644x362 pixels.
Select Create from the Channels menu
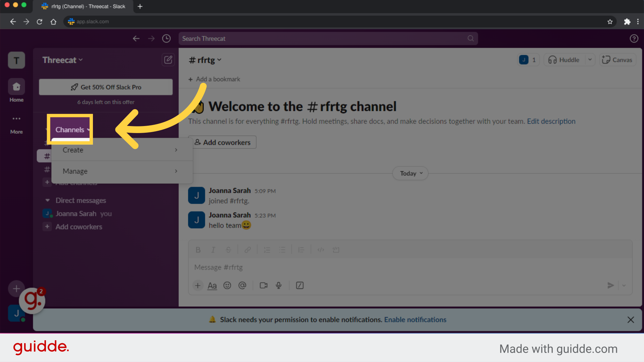tap(73, 150)
